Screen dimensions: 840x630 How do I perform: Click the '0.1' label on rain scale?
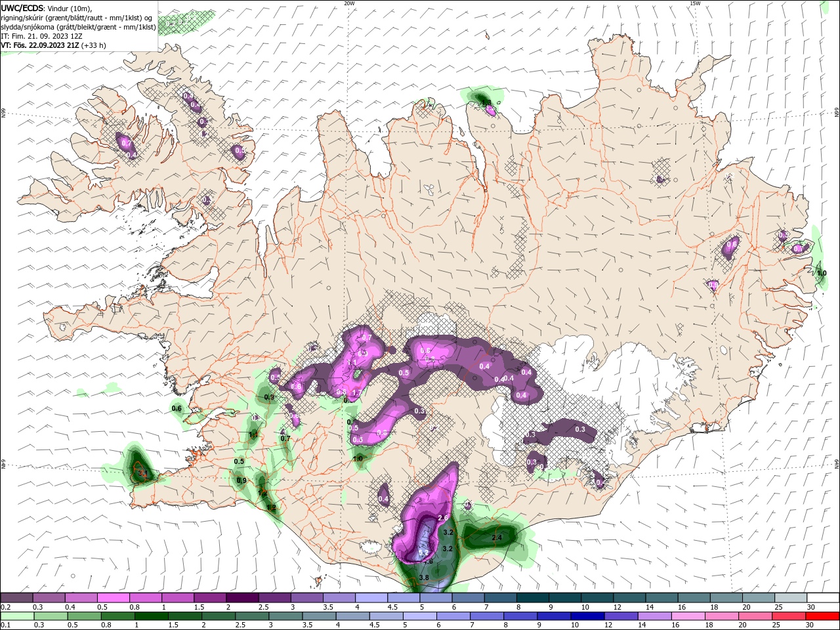click(6, 625)
